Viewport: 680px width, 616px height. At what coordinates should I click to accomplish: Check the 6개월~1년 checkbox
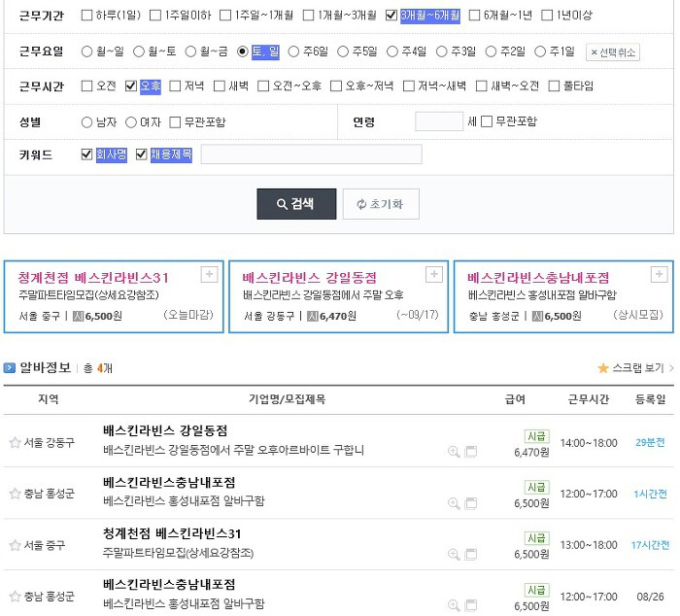coord(474,16)
